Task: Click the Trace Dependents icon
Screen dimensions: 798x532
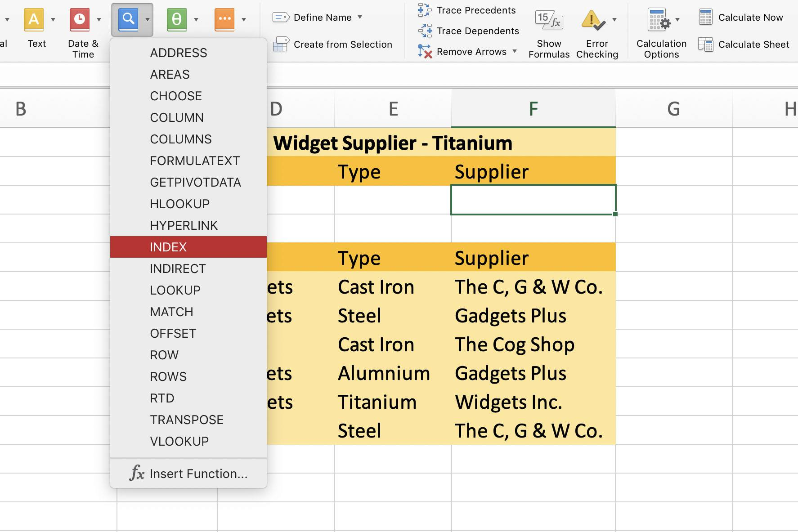Action: 424,31
